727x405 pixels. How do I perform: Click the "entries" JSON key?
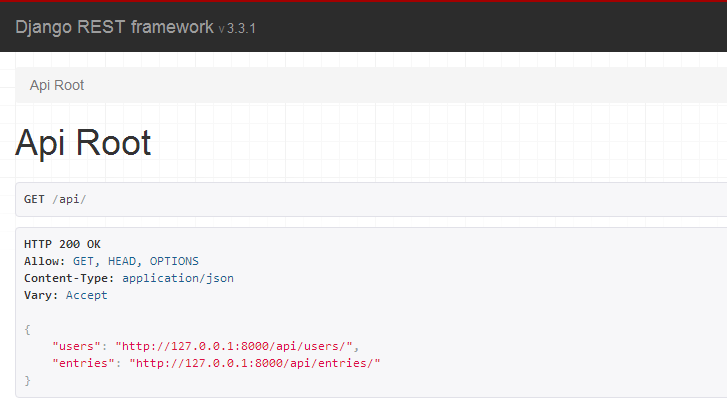(x=83, y=363)
